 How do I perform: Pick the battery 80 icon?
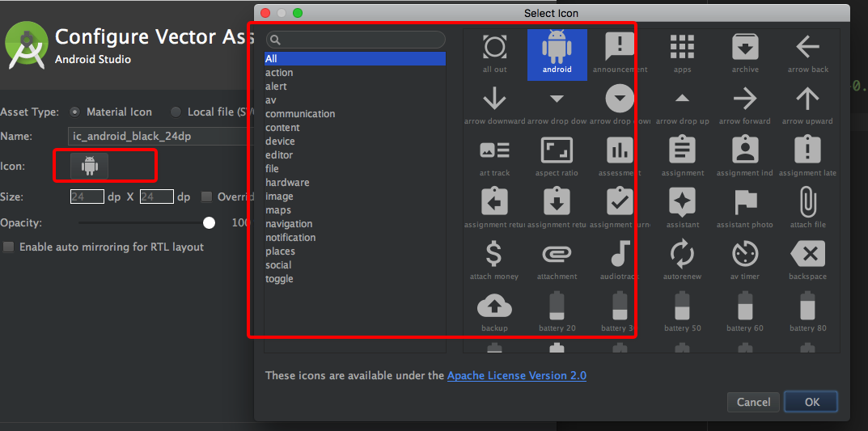pos(807,306)
